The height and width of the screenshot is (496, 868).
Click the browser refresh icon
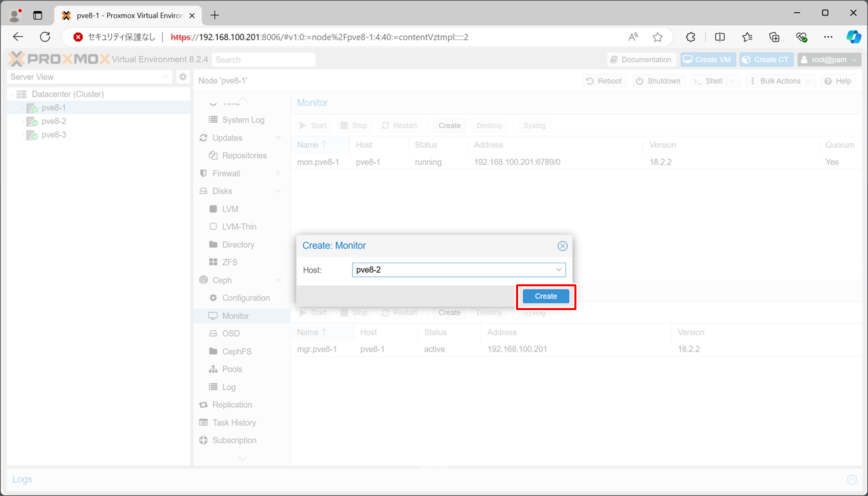pyautogui.click(x=45, y=37)
